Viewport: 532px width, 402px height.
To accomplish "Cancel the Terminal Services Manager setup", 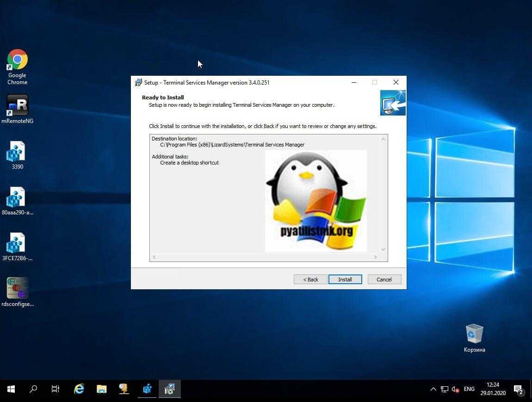I will coord(384,280).
